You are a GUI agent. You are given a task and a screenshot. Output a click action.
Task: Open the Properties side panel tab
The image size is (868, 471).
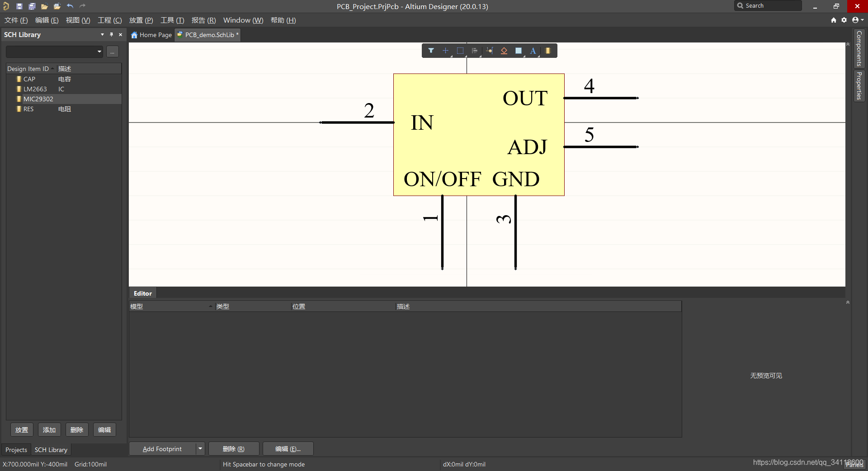(859, 85)
